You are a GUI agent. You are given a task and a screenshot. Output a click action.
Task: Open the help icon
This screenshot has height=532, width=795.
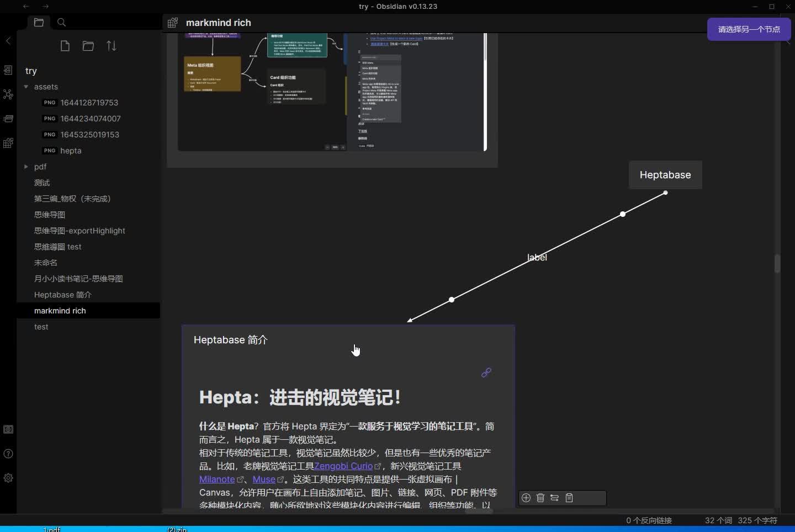[x=8, y=454]
